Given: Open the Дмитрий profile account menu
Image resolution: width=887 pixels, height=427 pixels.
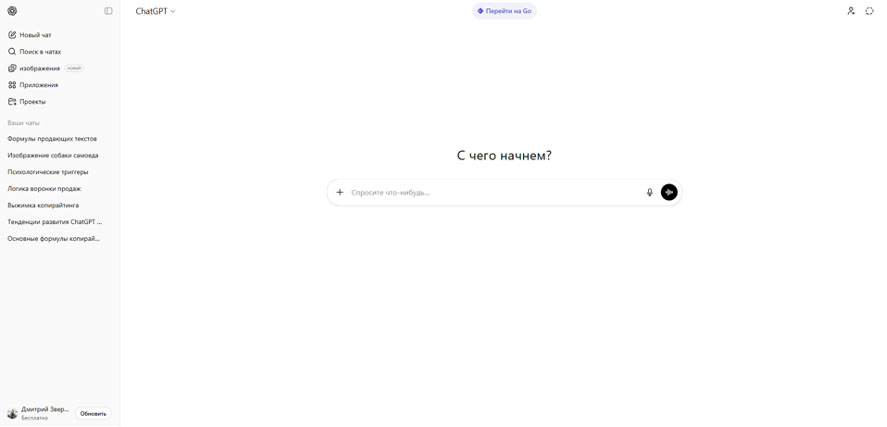Looking at the screenshot, I should click(x=40, y=413).
